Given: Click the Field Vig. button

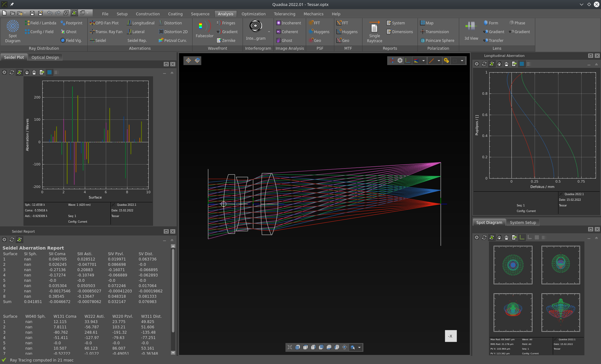Looking at the screenshot, I should pos(71,40).
